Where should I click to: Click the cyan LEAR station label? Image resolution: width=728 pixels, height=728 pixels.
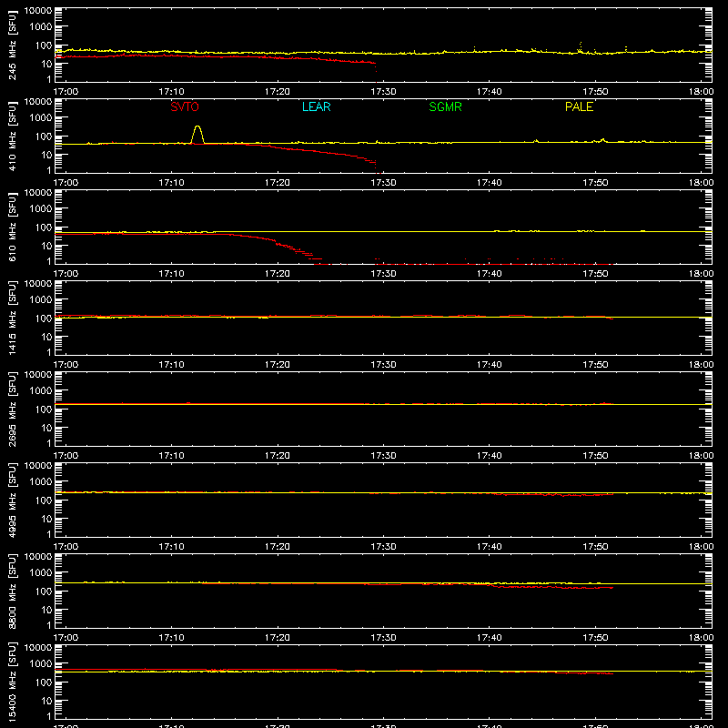tap(316, 106)
